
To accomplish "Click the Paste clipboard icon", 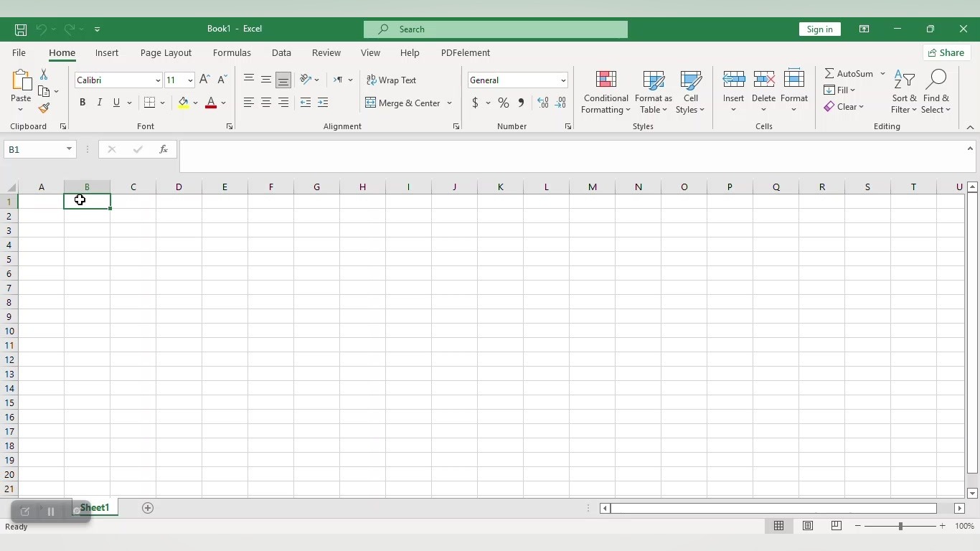I will (x=21, y=82).
